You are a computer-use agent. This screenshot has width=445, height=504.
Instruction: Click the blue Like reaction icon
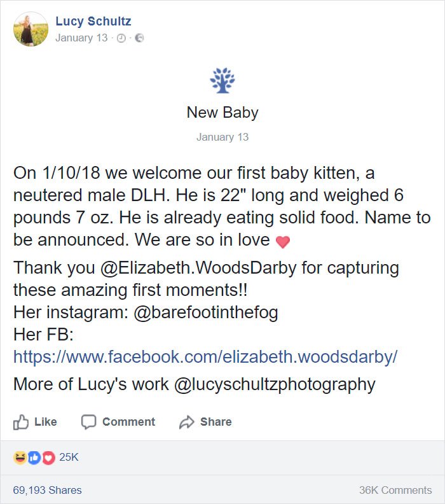click(34, 458)
